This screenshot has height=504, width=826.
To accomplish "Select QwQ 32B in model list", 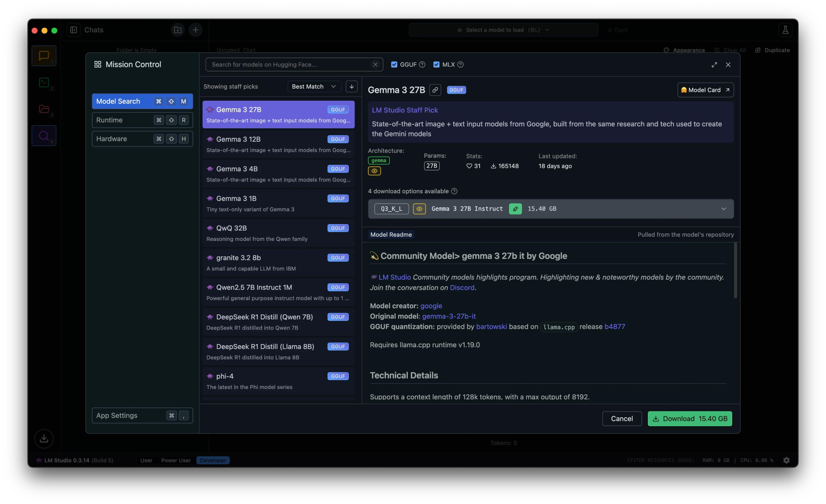I will pos(278,233).
